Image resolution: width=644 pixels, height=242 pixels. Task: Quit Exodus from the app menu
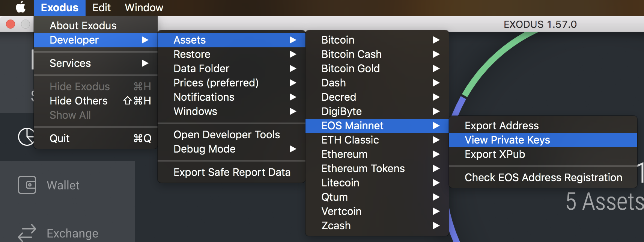(60, 138)
